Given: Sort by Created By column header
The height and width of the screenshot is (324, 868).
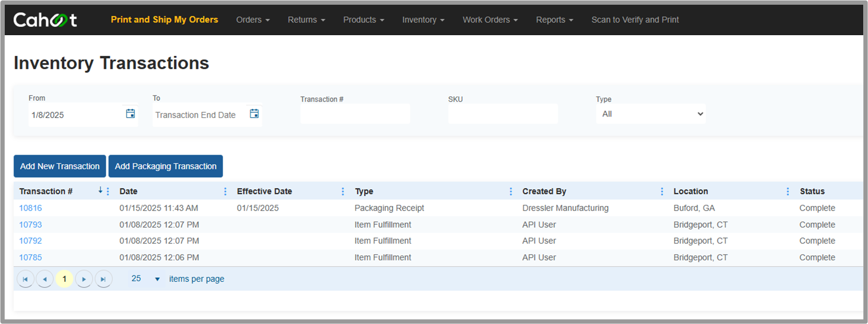Looking at the screenshot, I should 544,191.
